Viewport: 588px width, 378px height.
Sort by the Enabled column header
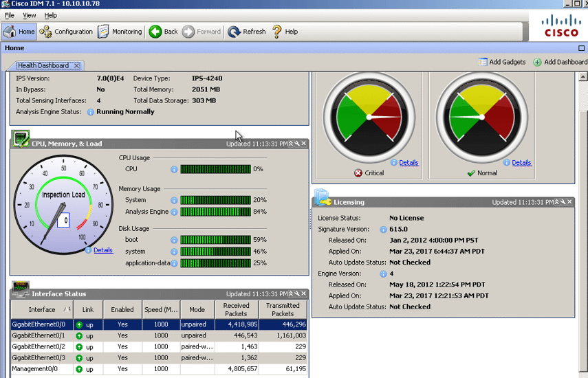point(122,310)
